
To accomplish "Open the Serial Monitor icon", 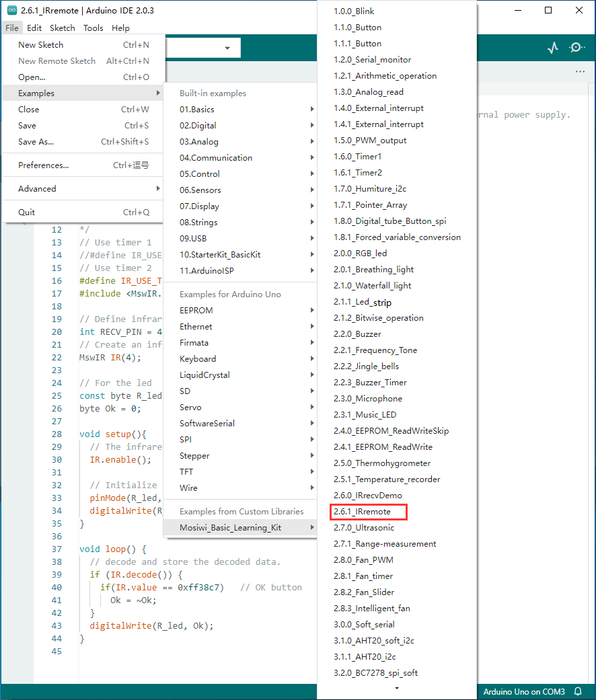I will click(576, 48).
